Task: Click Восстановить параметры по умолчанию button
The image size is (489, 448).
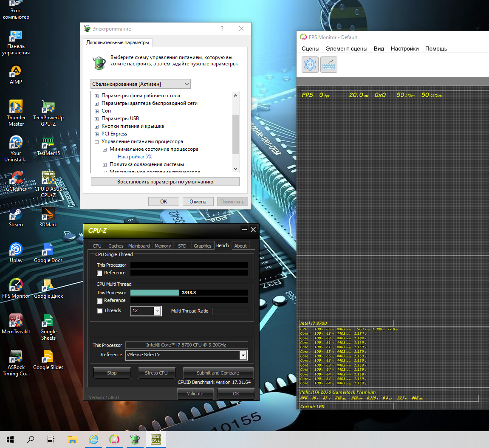Action: (165, 182)
